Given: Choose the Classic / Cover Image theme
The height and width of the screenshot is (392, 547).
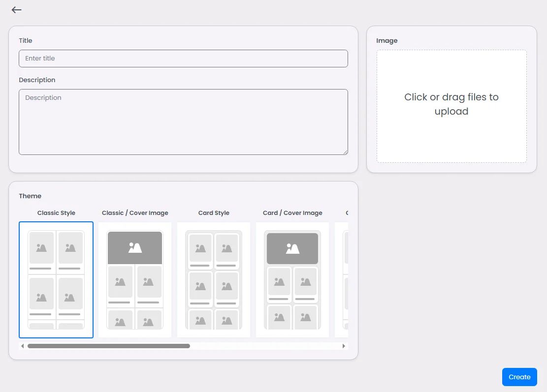Looking at the screenshot, I should click(x=135, y=280).
